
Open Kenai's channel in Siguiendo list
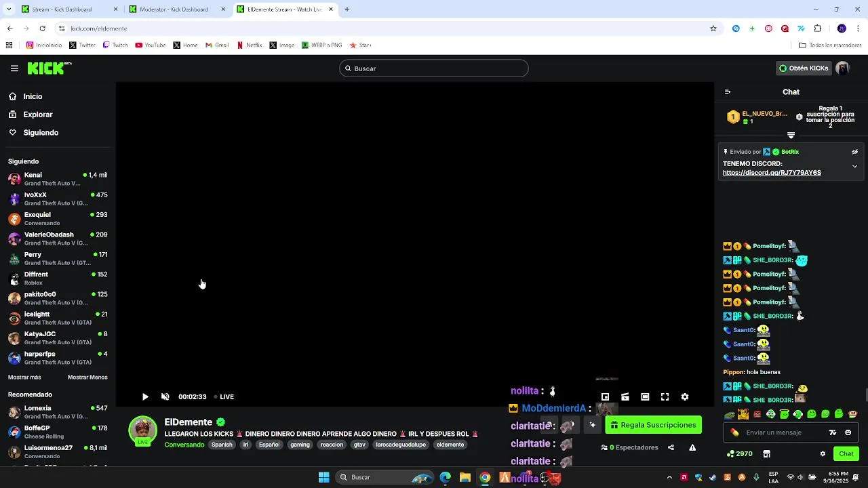58,179
